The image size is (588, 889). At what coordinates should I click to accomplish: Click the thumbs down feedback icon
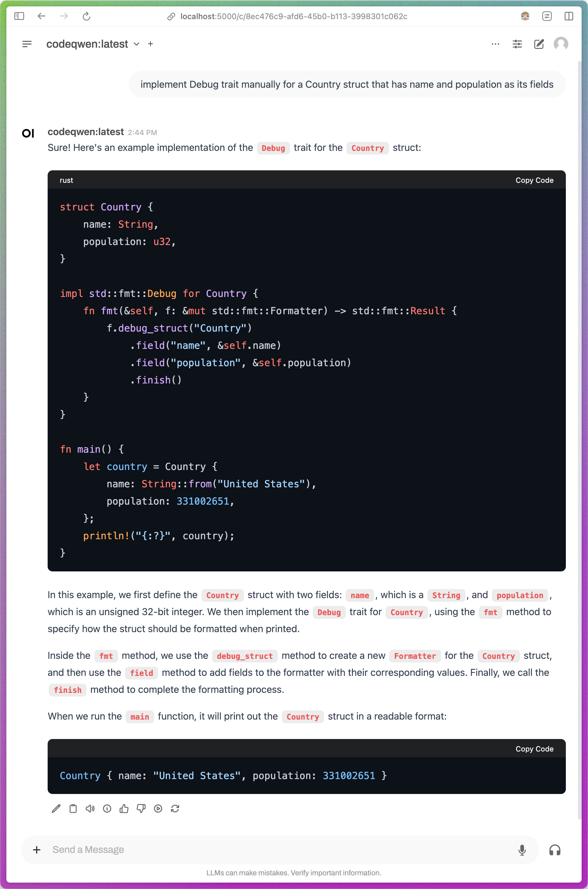[142, 808]
